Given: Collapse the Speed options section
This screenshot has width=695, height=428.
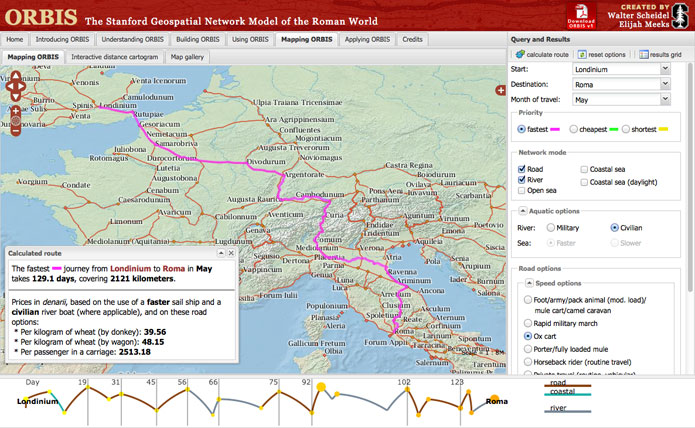Looking at the screenshot, I should pyautogui.click(x=529, y=283).
